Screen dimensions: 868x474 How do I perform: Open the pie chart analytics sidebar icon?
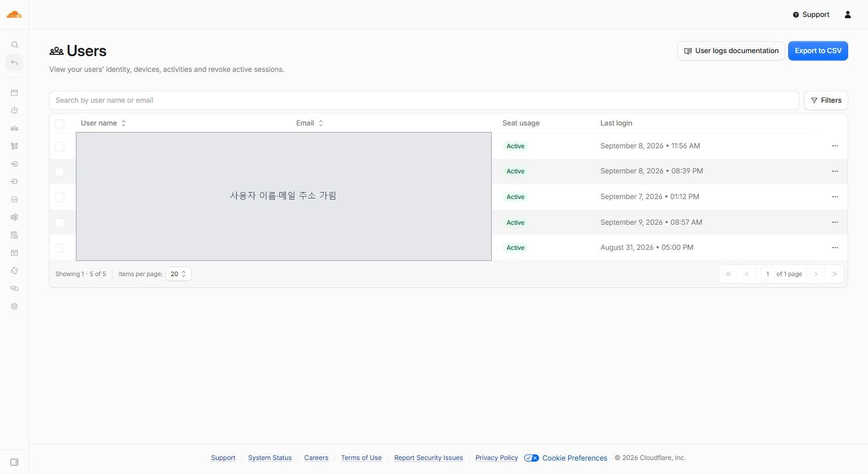[15, 110]
